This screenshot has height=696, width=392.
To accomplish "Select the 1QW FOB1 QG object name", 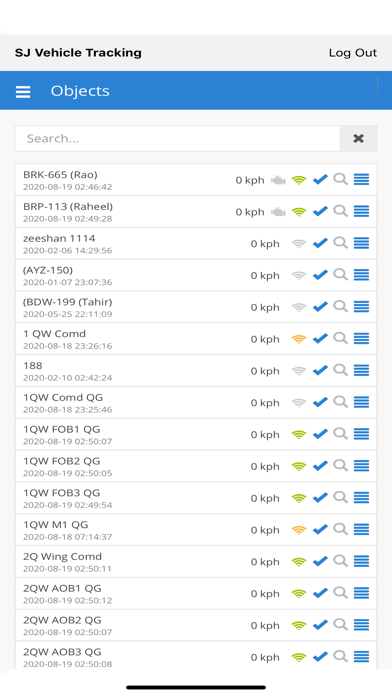I will 62,429.
